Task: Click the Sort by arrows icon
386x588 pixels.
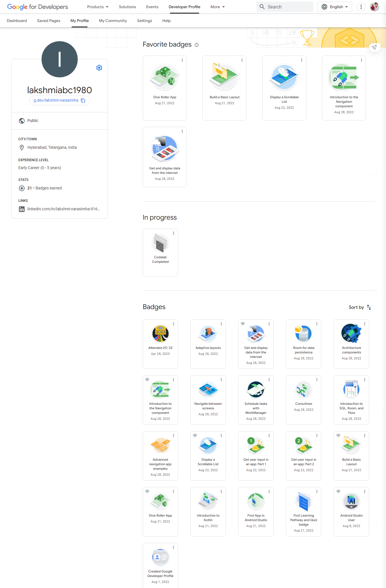Action: pos(369,307)
